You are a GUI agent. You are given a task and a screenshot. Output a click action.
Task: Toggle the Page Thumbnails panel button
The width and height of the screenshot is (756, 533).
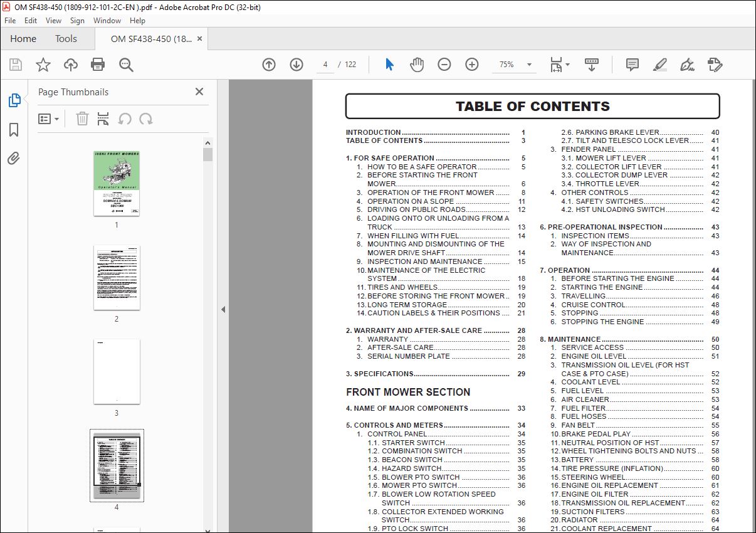tap(14, 100)
